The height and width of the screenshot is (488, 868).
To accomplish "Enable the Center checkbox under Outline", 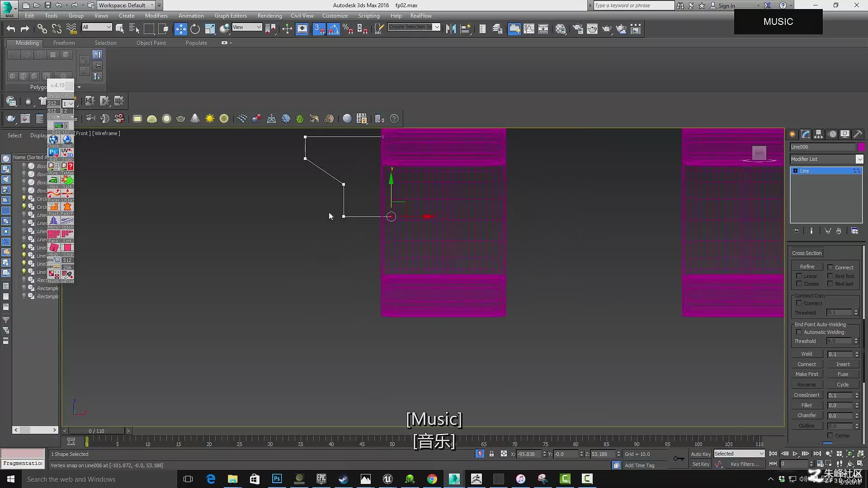I will click(830, 436).
